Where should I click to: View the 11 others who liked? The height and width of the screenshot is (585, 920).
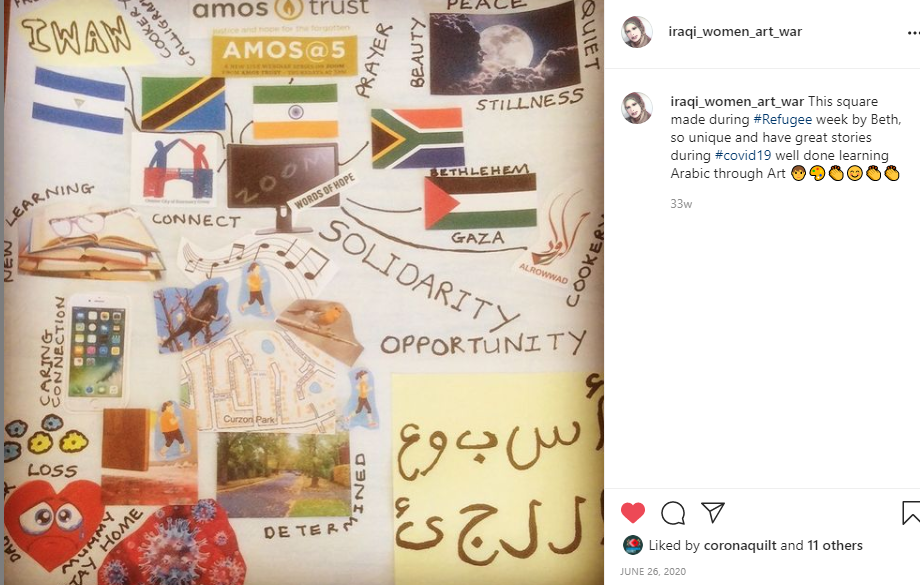pyautogui.click(x=834, y=546)
